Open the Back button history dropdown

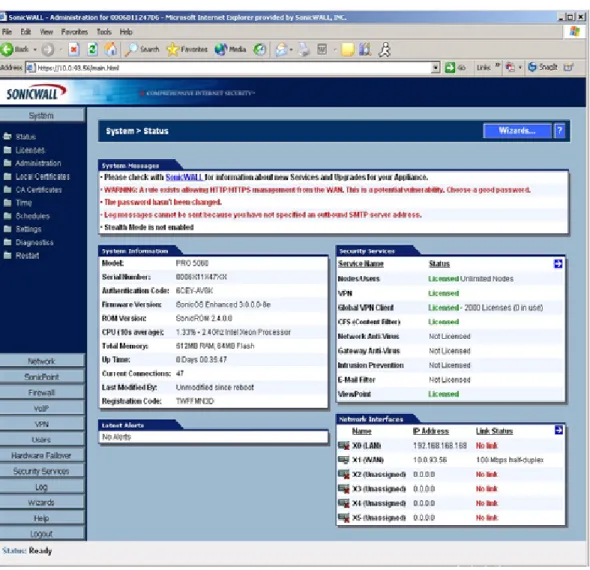coord(35,49)
